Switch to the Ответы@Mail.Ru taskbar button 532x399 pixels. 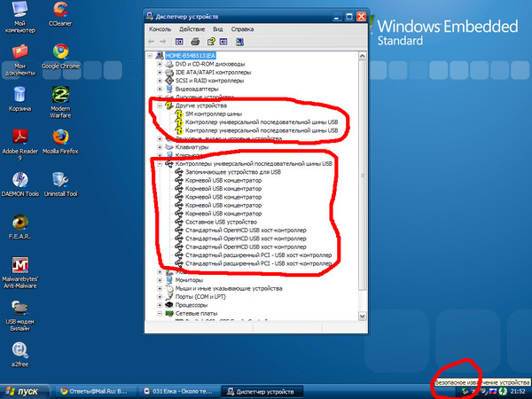[94, 392]
